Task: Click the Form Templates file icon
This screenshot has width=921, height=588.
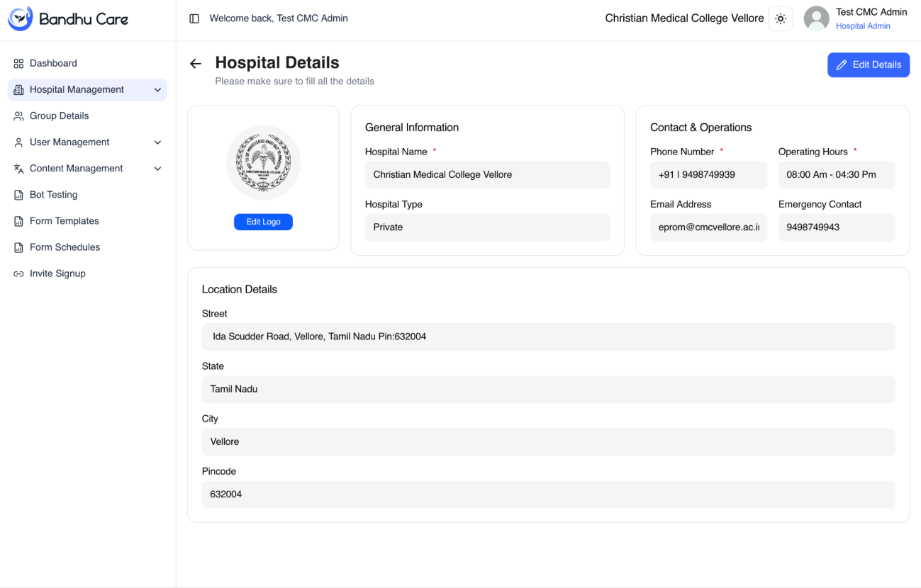Action: 18,221
